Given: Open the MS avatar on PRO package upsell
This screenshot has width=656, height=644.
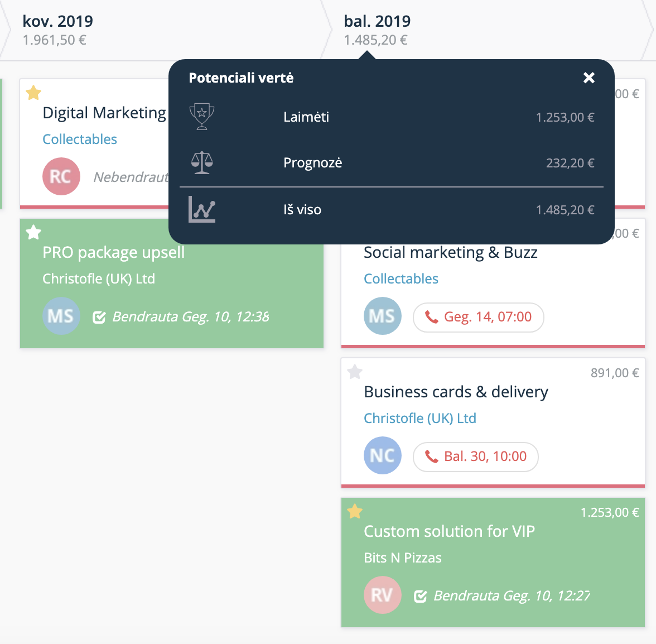Looking at the screenshot, I should tap(61, 315).
